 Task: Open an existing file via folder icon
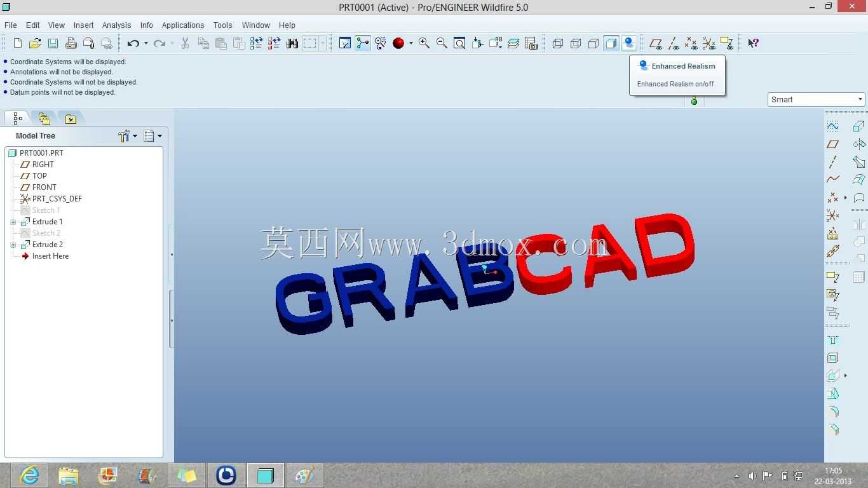click(35, 43)
